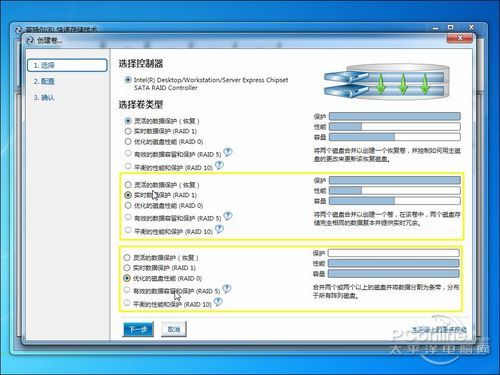Choose 优化的磁盘性能 (RAID 0) in bottom yellow box
Screen dimensions: 500x375
(127, 278)
